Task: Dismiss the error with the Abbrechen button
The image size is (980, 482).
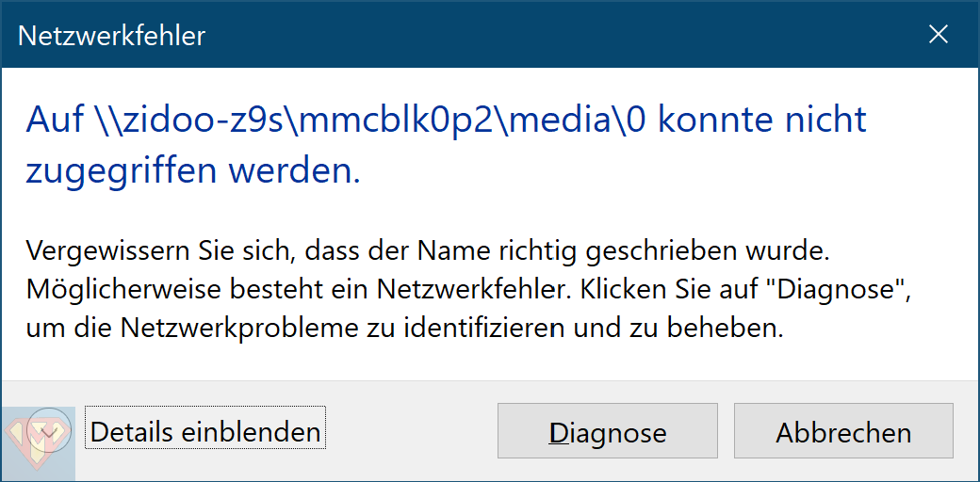Action: pos(843,431)
